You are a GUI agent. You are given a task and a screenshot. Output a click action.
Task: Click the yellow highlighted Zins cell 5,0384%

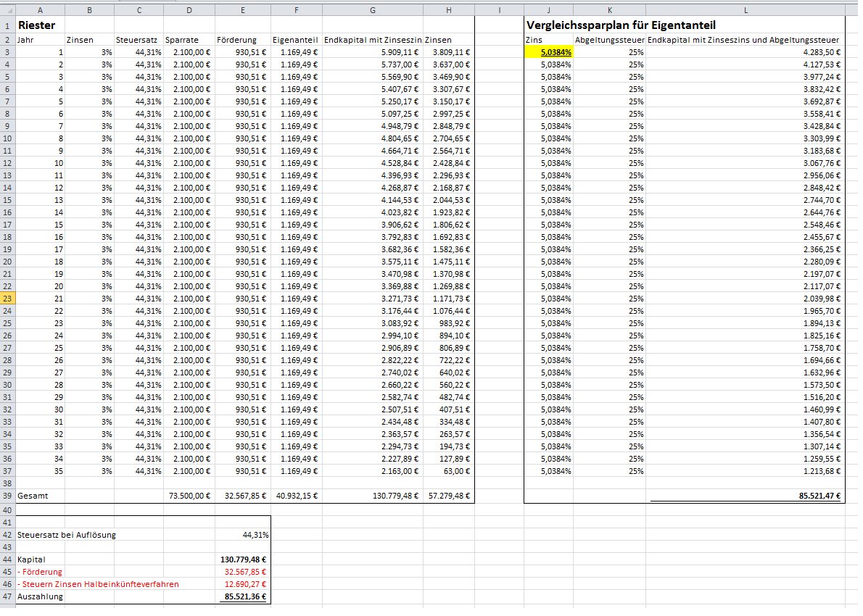click(x=549, y=52)
